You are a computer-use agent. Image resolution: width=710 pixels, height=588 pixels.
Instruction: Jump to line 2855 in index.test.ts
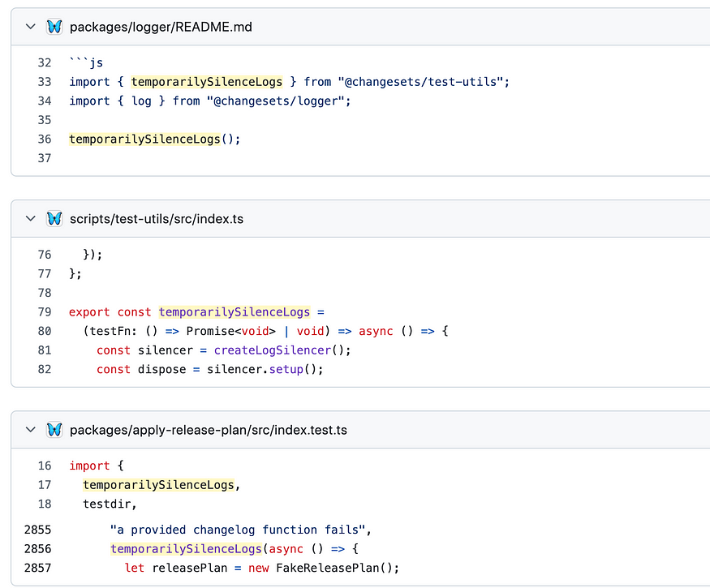click(37, 530)
